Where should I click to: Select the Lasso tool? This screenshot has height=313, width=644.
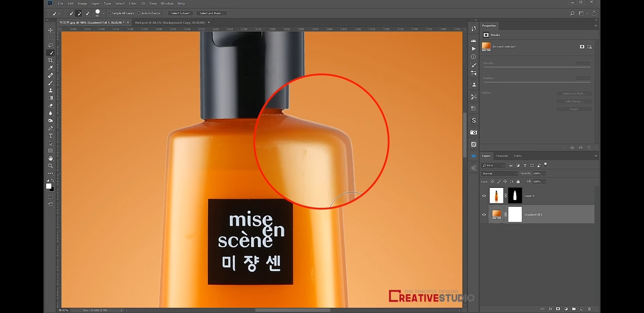point(50,45)
